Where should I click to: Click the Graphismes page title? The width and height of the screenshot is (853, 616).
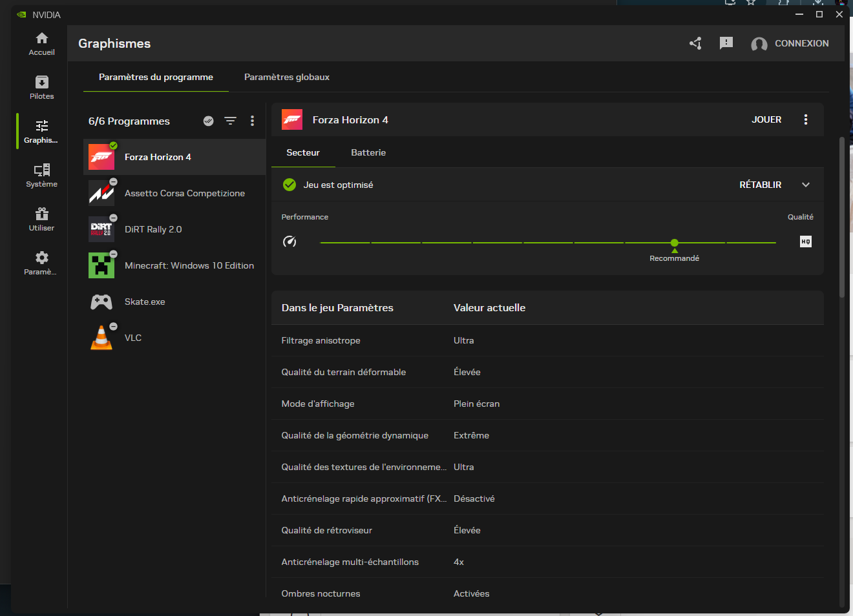[x=114, y=43]
